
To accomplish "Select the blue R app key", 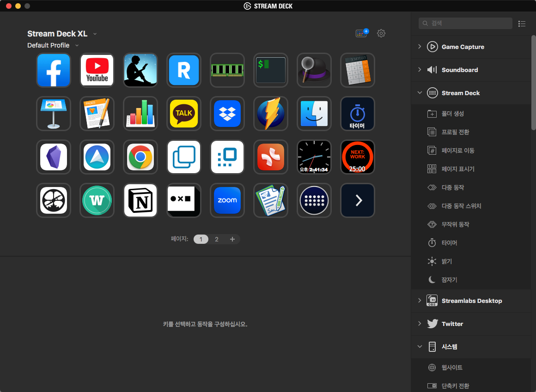I will pyautogui.click(x=184, y=70).
